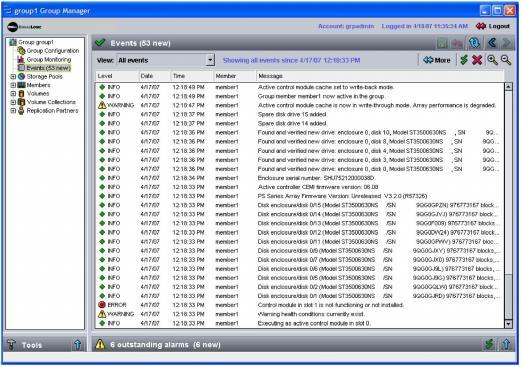The width and height of the screenshot is (521, 367).
Task: Select row 'Executing as active control module in slot 0'
Action: (x=300, y=323)
